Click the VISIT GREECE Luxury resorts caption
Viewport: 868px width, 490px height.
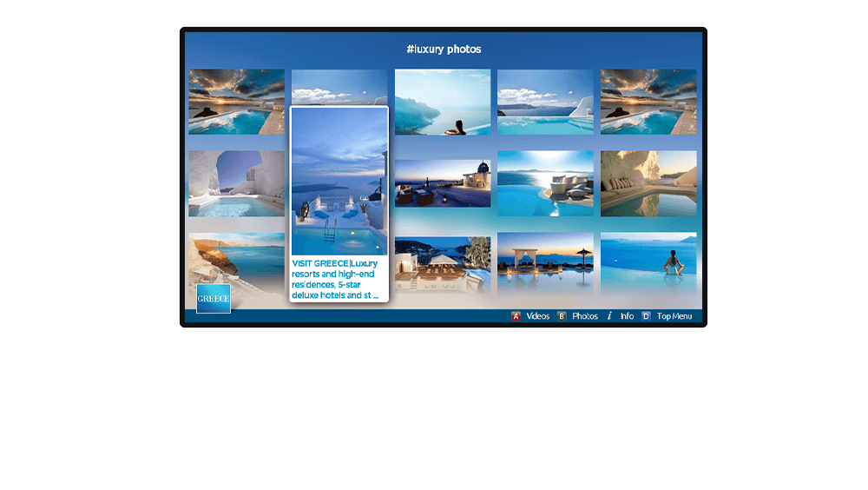coord(335,279)
